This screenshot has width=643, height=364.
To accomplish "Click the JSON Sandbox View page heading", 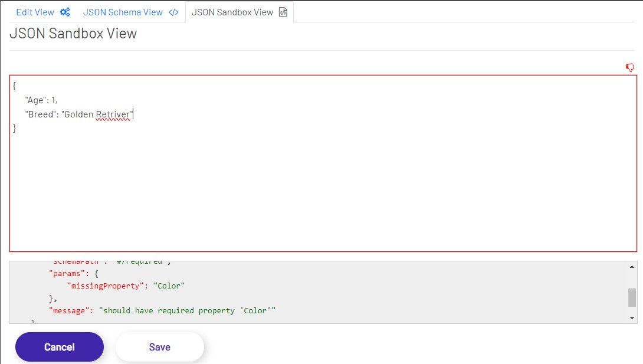I will 73,34.
